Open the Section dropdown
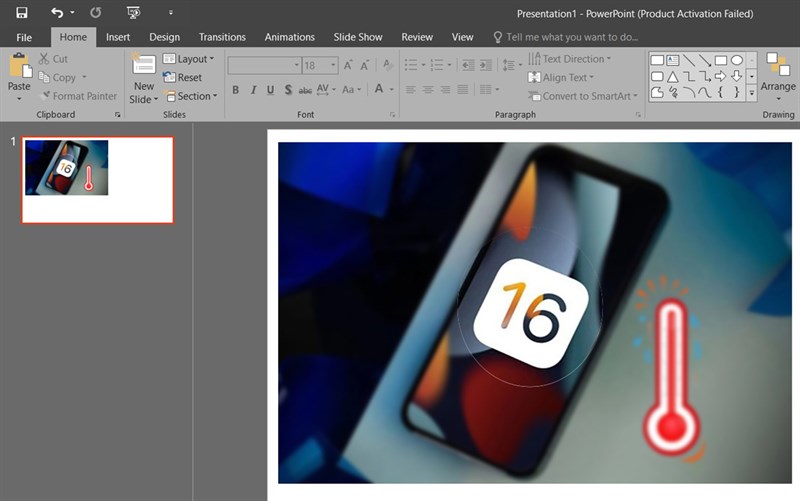Viewport: 800px width, 501px height. point(190,96)
